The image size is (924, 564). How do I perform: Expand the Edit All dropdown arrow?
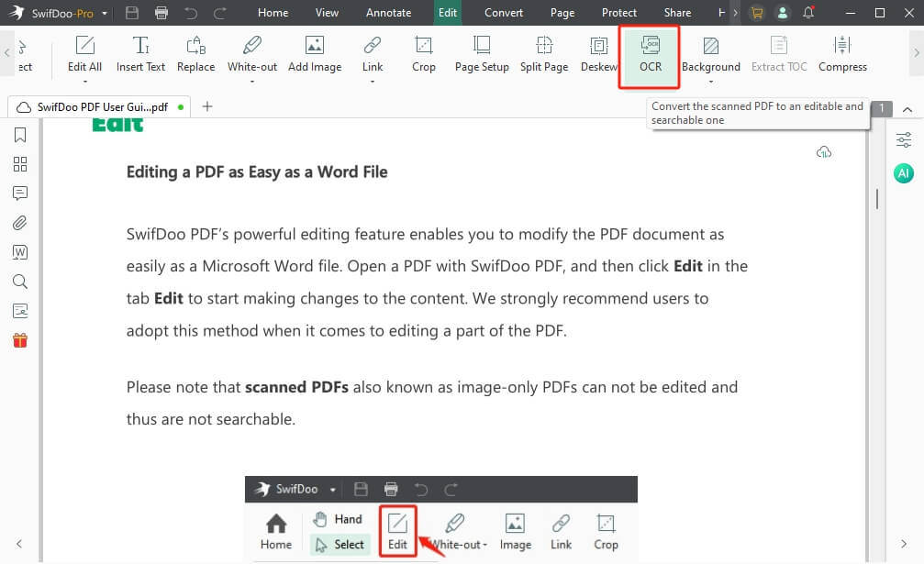pos(84,82)
